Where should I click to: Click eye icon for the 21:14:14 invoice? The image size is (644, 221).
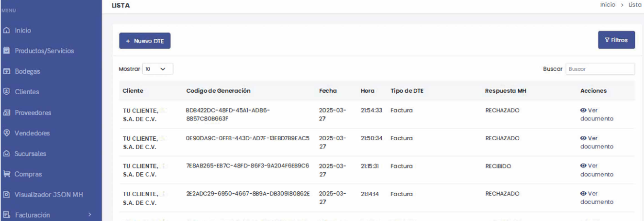(x=583, y=194)
